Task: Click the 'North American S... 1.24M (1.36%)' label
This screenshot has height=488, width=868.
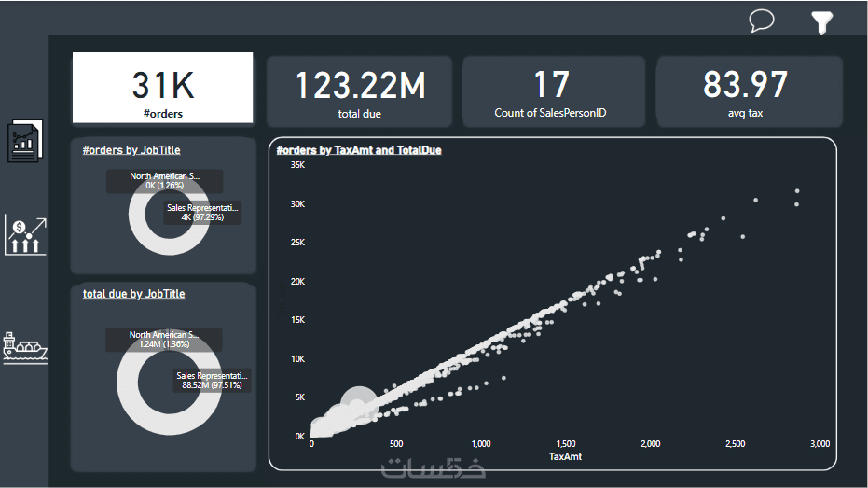Action: click(x=164, y=339)
